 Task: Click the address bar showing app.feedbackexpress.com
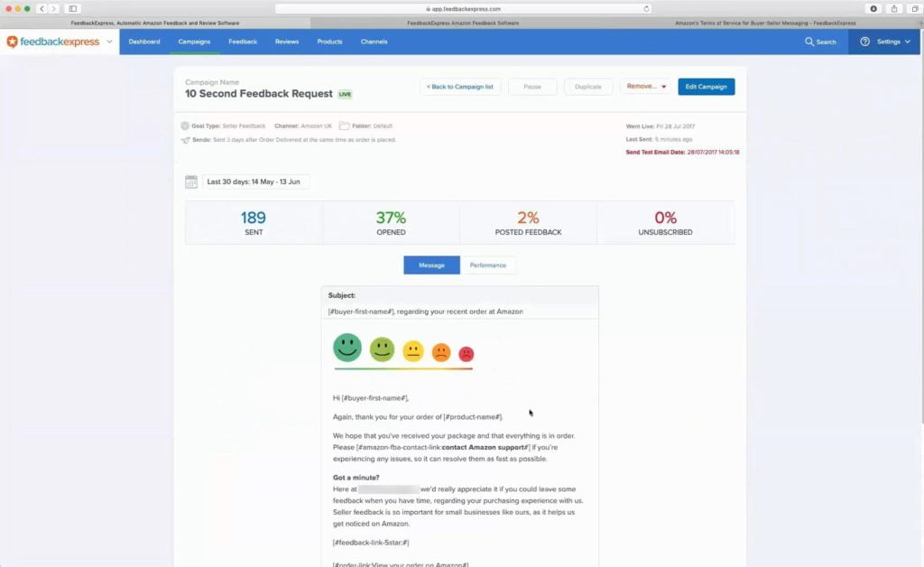pos(463,9)
